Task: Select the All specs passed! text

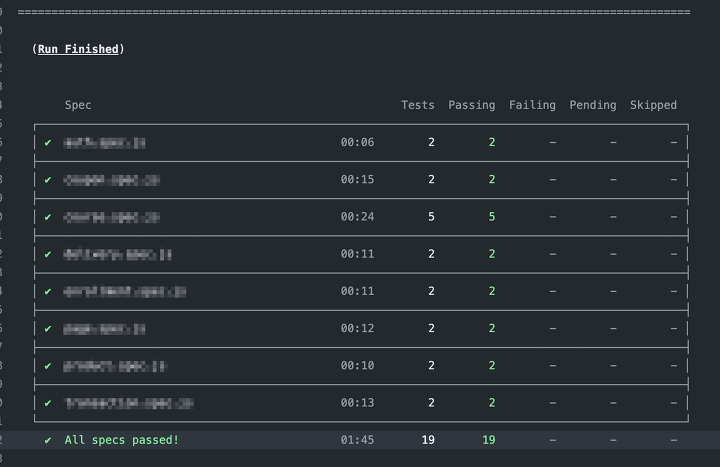Action: click(x=121, y=440)
